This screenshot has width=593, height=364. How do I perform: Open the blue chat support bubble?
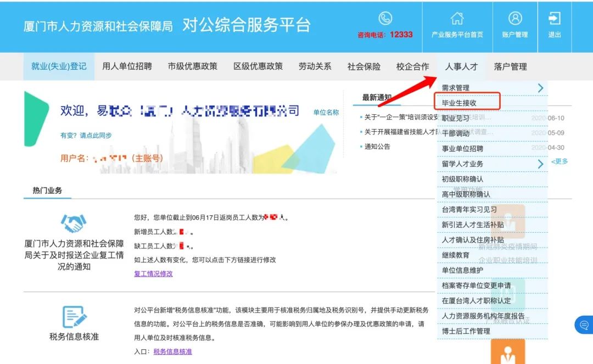click(583, 325)
